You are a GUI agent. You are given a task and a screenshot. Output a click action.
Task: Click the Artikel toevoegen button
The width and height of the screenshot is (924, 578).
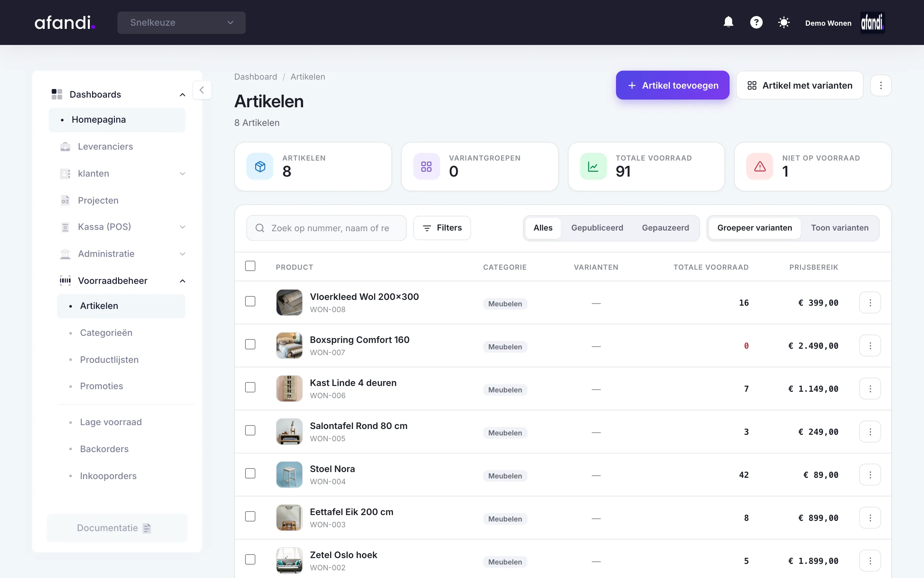[x=672, y=85]
